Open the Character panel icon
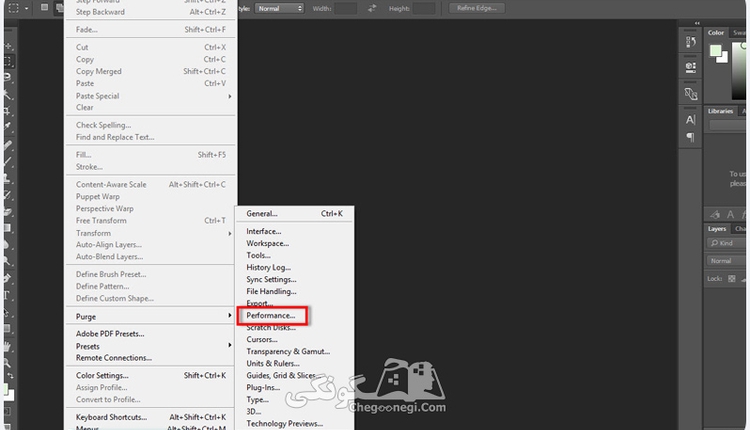The height and width of the screenshot is (430, 750). (x=690, y=120)
